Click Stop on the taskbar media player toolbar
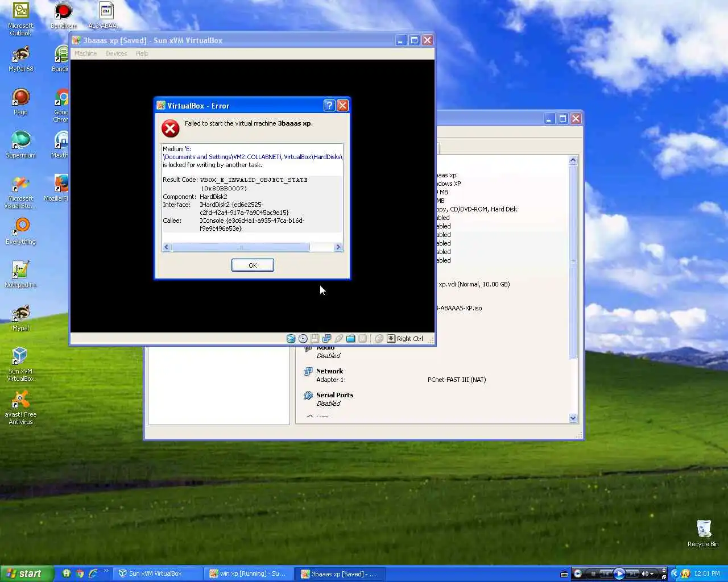This screenshot has height=582, width=728. (x=593, y=573)
